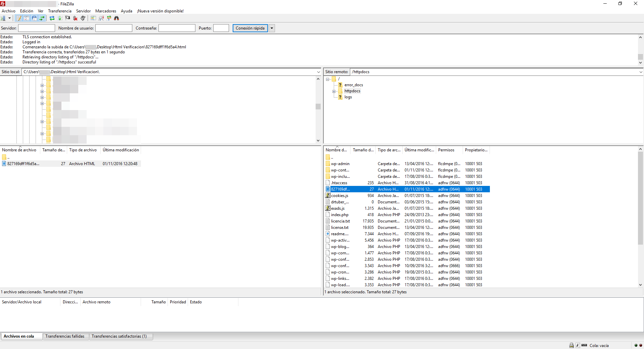Focus the Puerto input field
This screenshot has height=349, width=644.
coord(221,28)
